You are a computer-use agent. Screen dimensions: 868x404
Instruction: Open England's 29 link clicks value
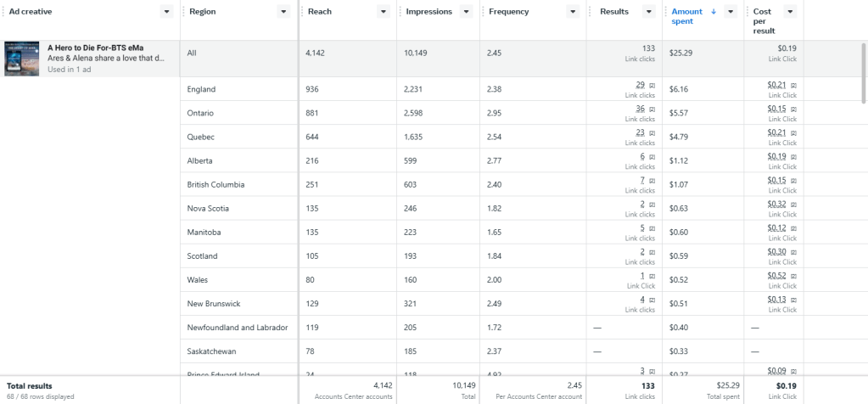[639, 85]
